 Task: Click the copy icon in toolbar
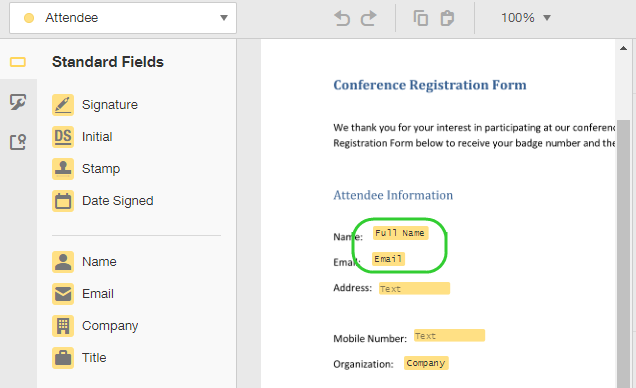[x=421, y=18]
